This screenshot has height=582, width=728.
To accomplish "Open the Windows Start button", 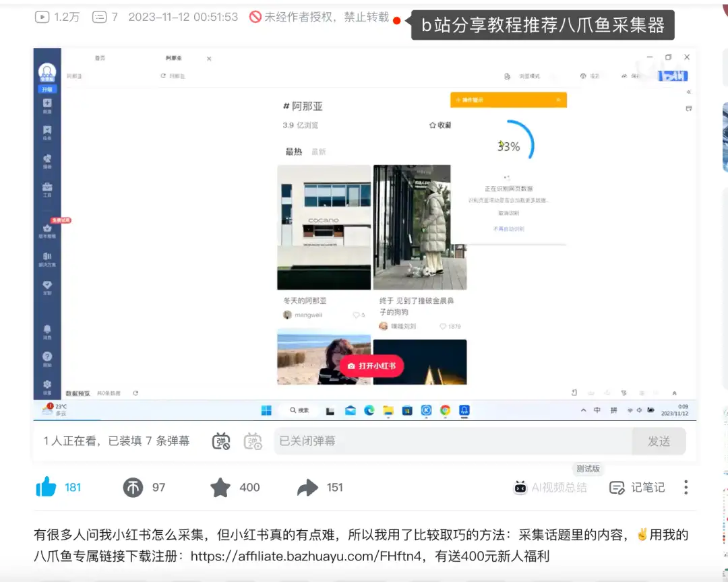I will click(266, 410).
